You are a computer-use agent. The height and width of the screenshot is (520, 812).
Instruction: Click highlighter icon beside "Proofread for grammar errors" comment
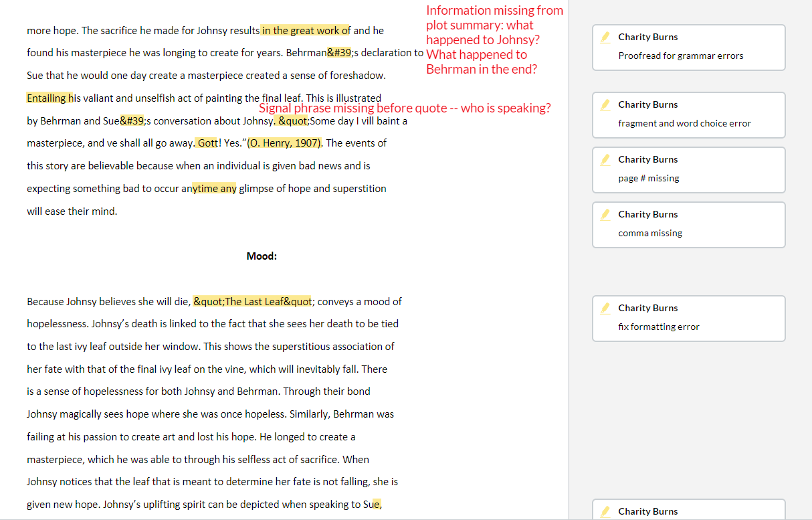coord(605,37)
